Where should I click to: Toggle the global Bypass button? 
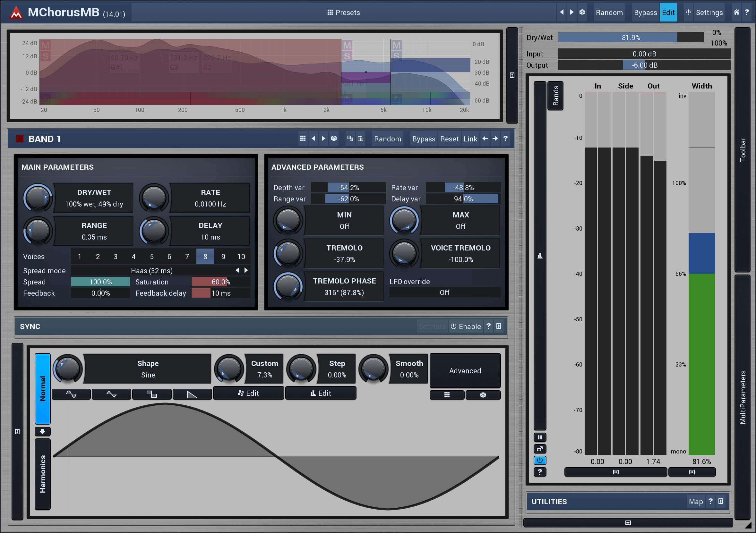click(x=645, y=13)
